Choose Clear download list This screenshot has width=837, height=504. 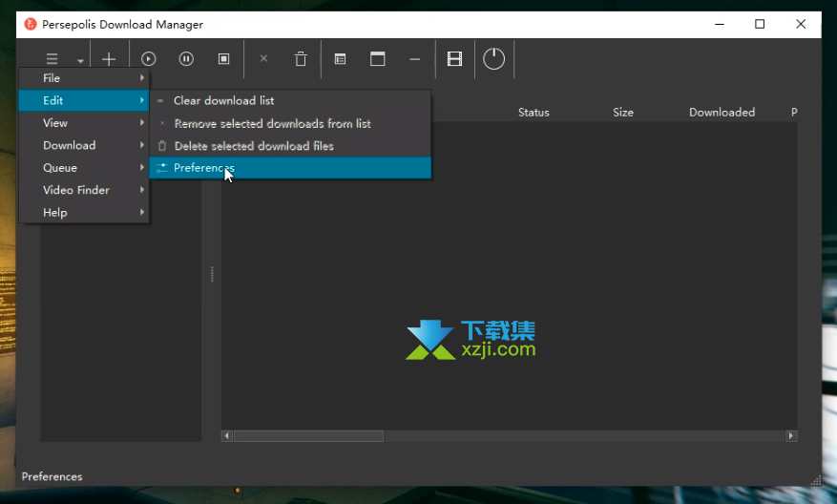click(290, 101)
